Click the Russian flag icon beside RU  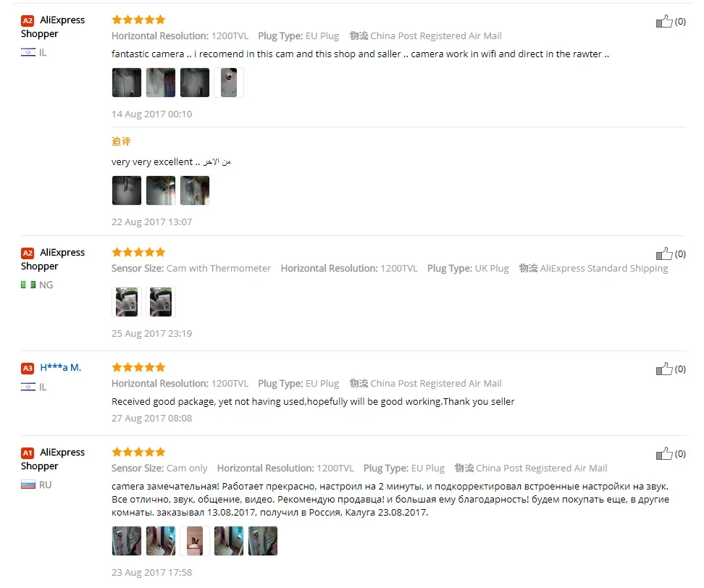[x=28, y=484]
